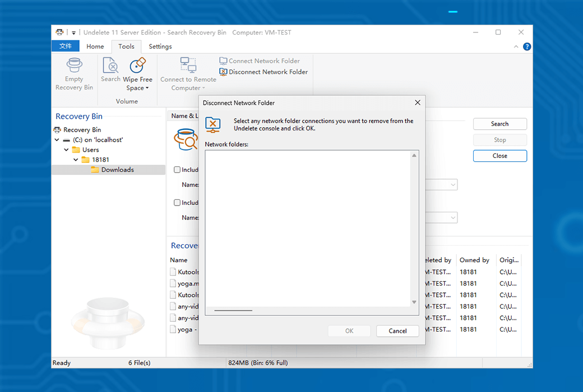
Task: Click the Search tool icon in ribbon
Action: click(x=110, y=65)
